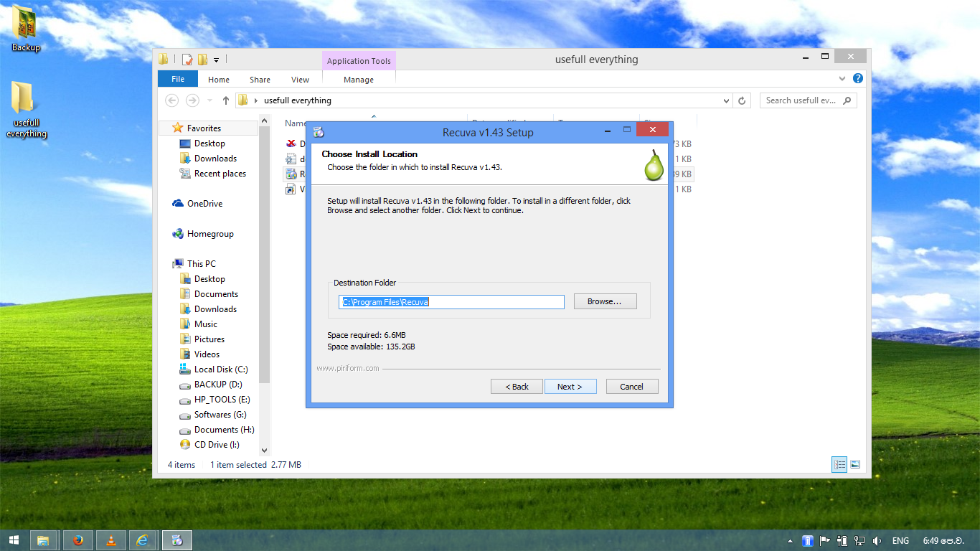
Task: Go up one folder level
Action: tap(226, 100)
